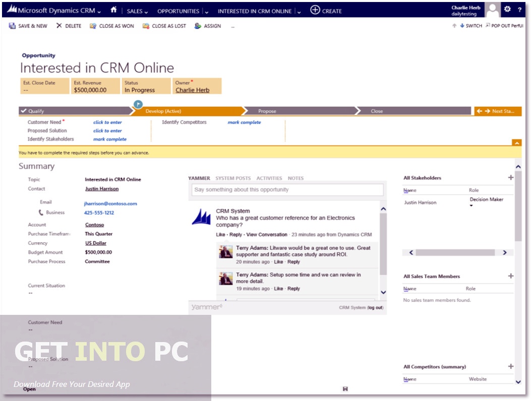Mark Identify Stakeholders complete

pos(110,140)
